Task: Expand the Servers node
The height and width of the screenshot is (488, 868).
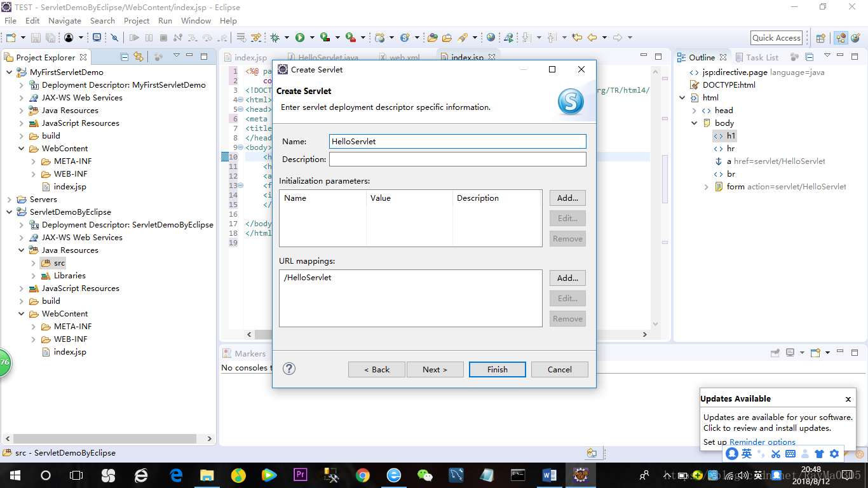Action: click(x=10, y=199)
